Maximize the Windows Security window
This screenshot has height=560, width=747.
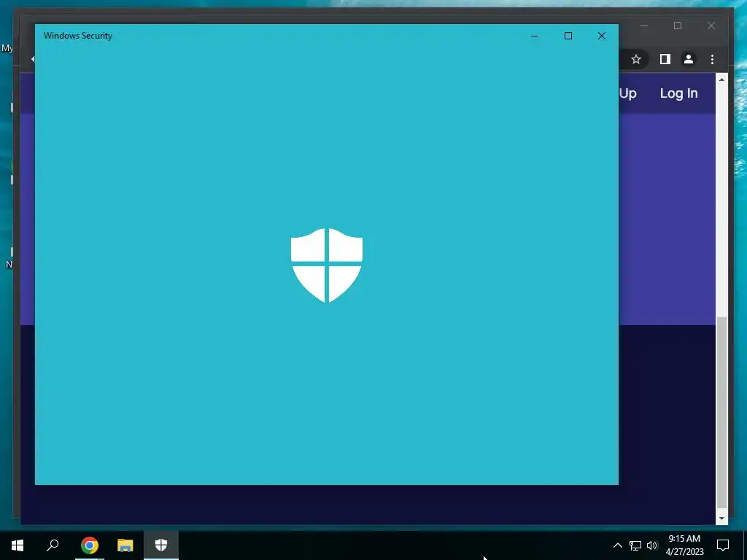(568, 36)
